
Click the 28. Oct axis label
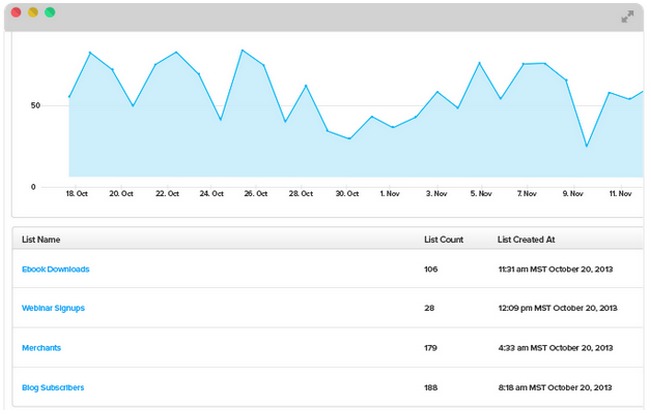[x=301, y=194]
